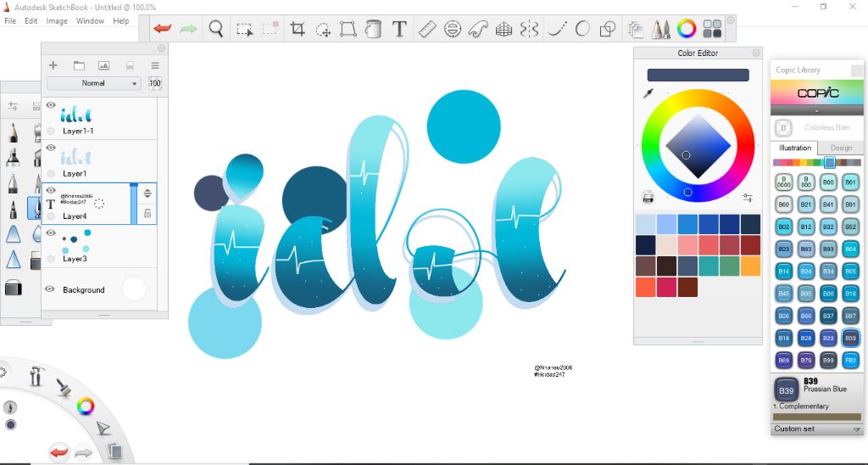Create a new layer group folder
Viewport: 868px width, 465px height.
pos(79,65)
